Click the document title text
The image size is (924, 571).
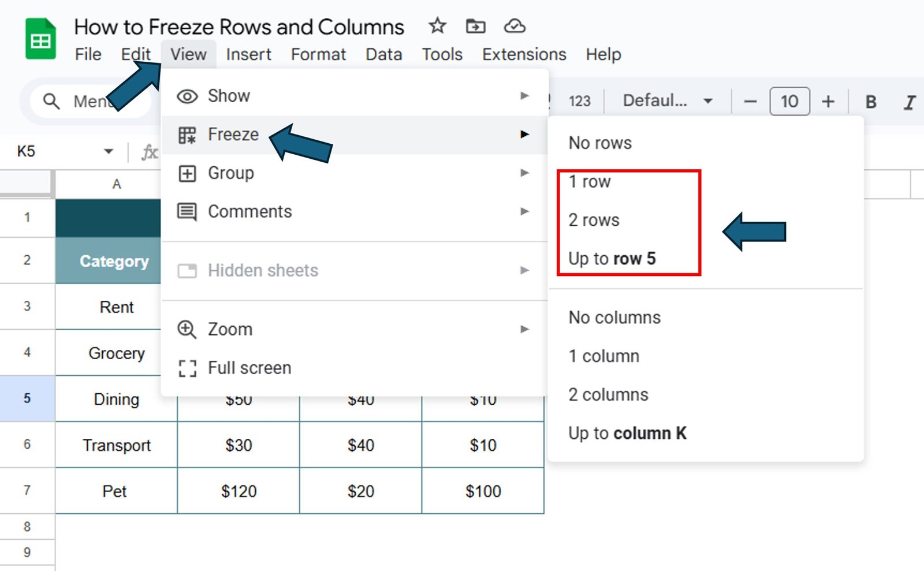(x=239, y=27)
